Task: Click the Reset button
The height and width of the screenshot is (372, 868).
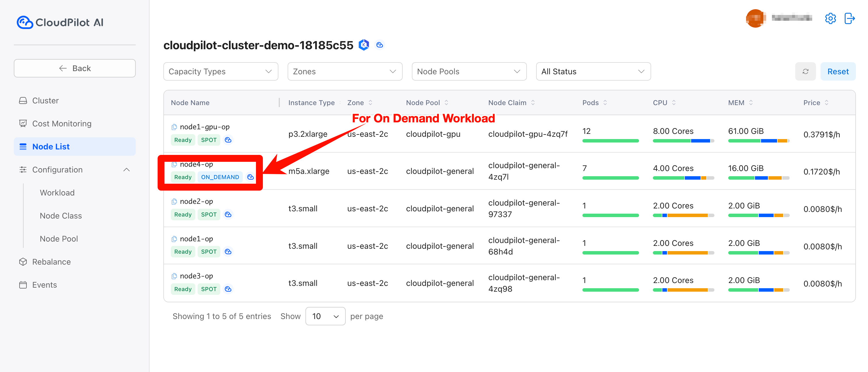Action: click(838, 71)
